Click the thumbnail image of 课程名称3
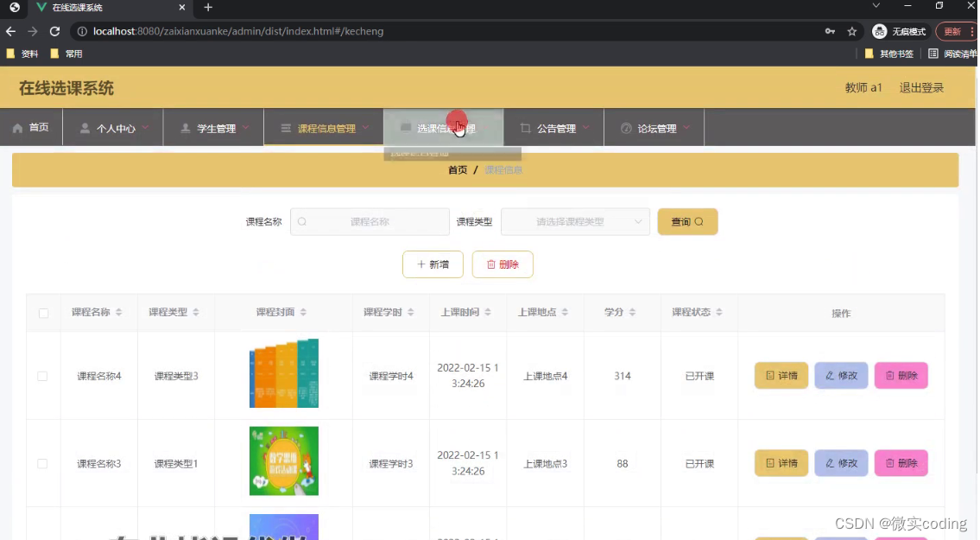This screenshot has height=540, width=980. pos(283,461)
